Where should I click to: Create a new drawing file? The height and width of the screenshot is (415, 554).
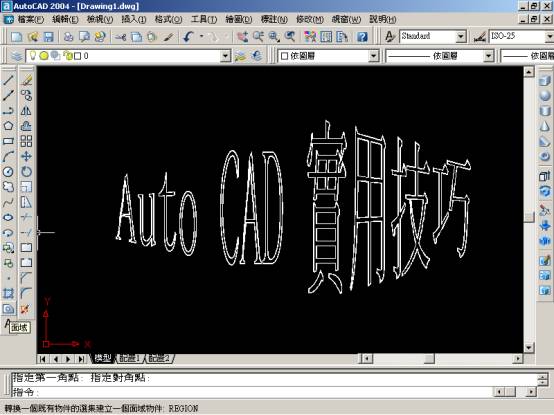[x=17, y=37]
